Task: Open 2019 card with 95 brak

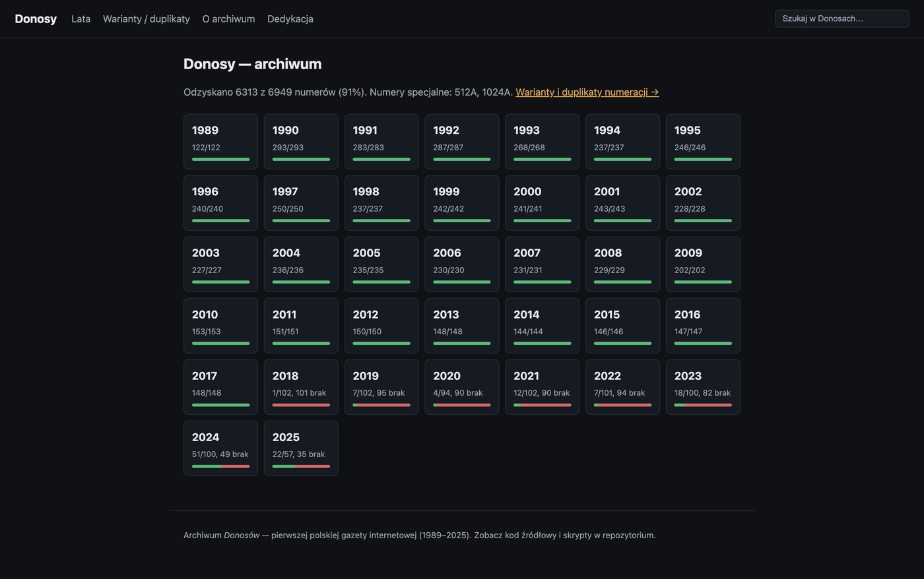Action: click(381, 387)
